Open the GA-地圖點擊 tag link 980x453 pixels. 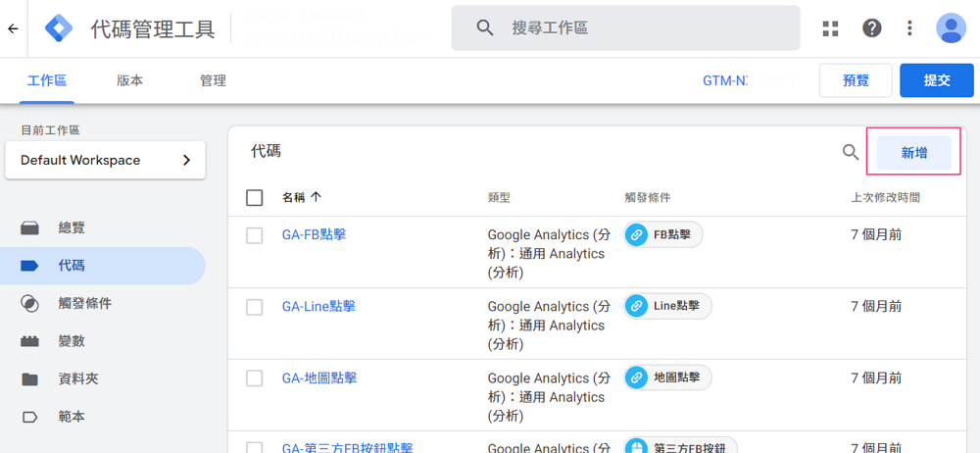tap(320, 377)
